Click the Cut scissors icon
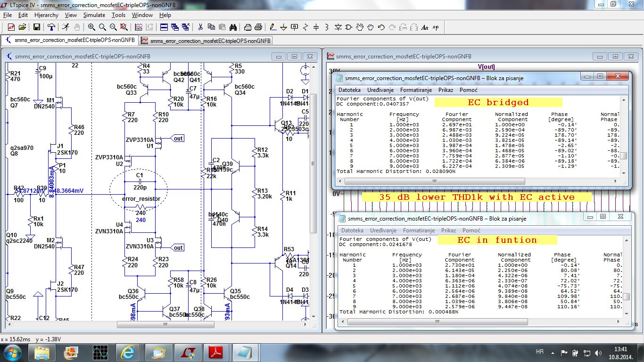 [200, 27]
